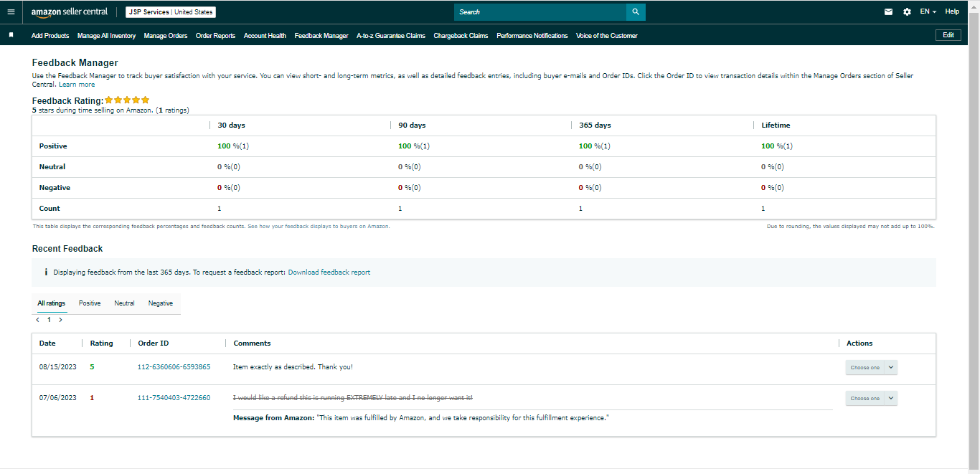Open the EN language dropdown
Viewport: 980px width, 474px height.
pos(928,11)
